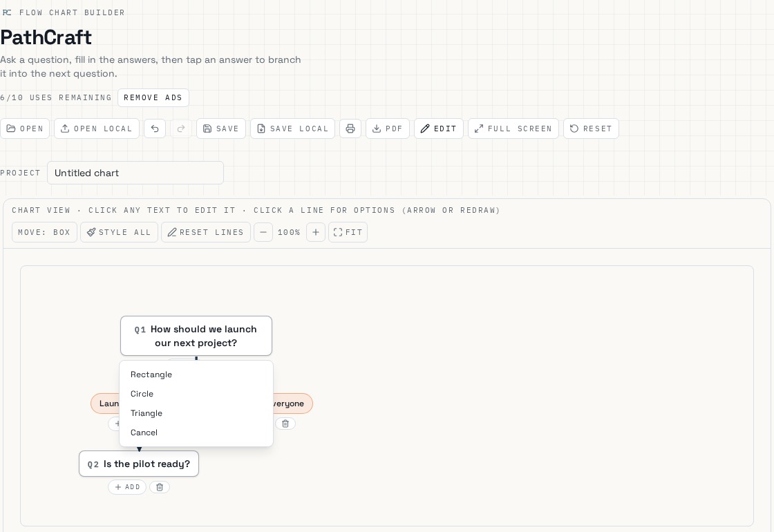The width and height of the screenshot is (774, 532).
Task: Open Style All options
Action: (119, 232)
